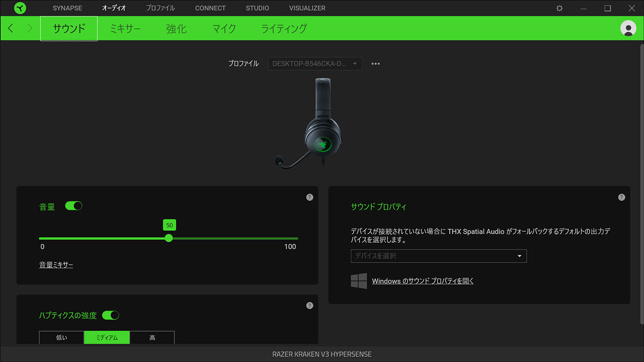Viewport: 644px width, 362px height.
Task: Go back with the left arrow
Action: click(11, 28)
